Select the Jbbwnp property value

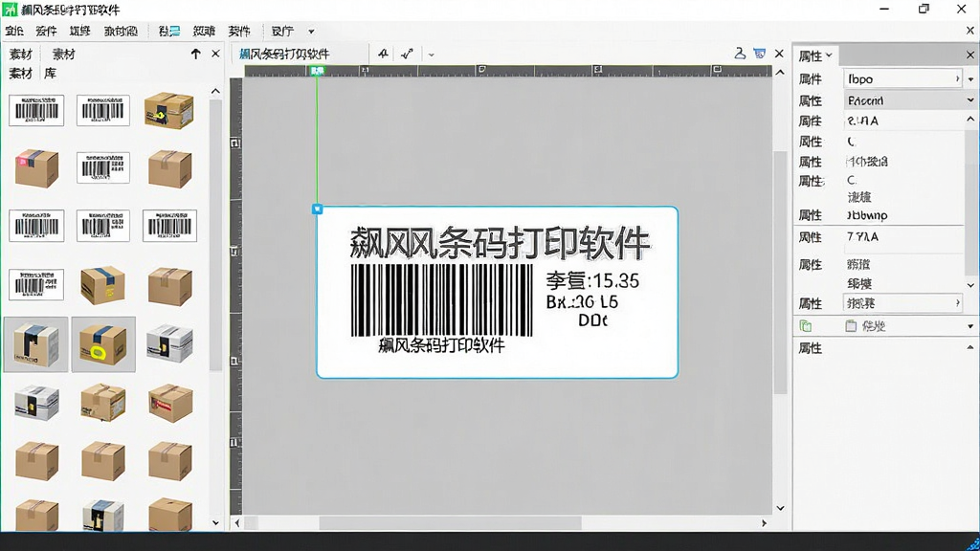pos(867,215)
